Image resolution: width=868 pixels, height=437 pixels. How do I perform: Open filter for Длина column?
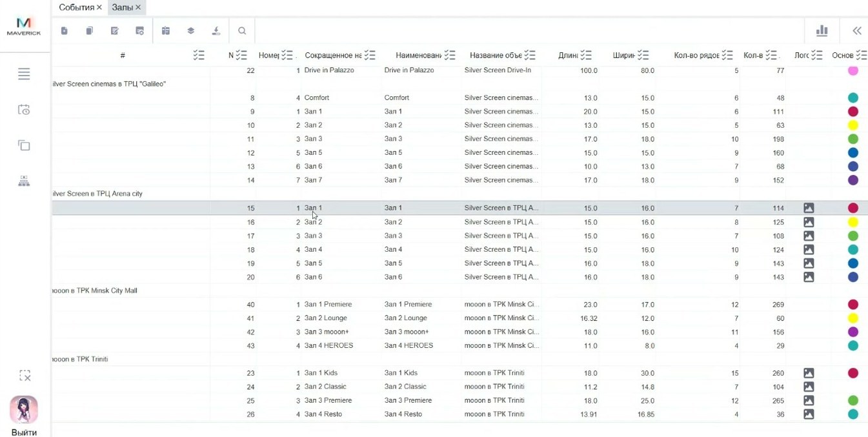[586, 56]
